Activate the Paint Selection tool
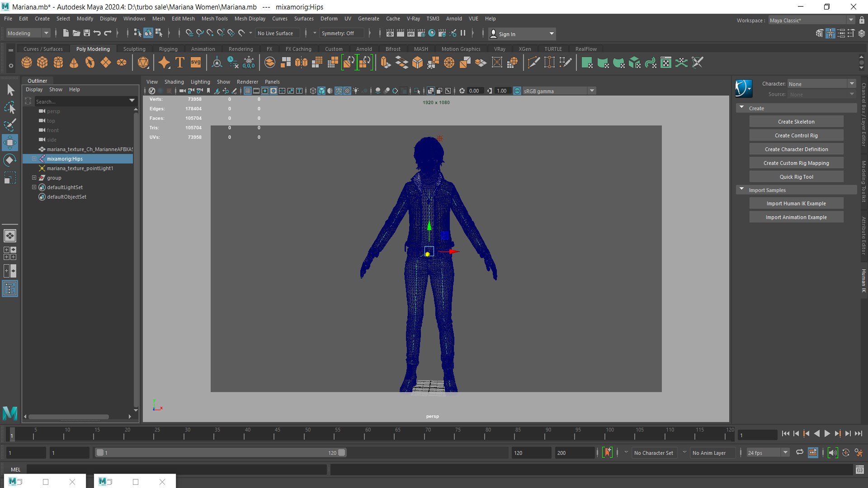Viewport: 868px width, 488px height. (x=9, y=125)
